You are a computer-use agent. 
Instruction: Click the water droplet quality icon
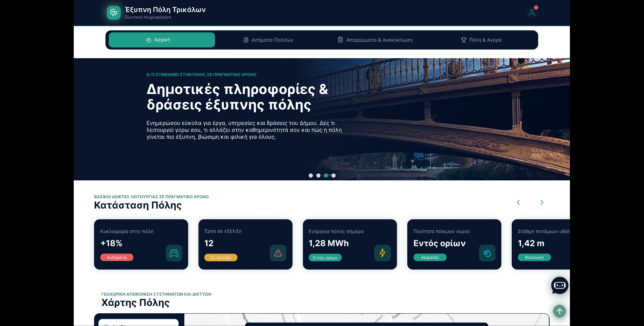pyautogui.click(x=487, y=253)
